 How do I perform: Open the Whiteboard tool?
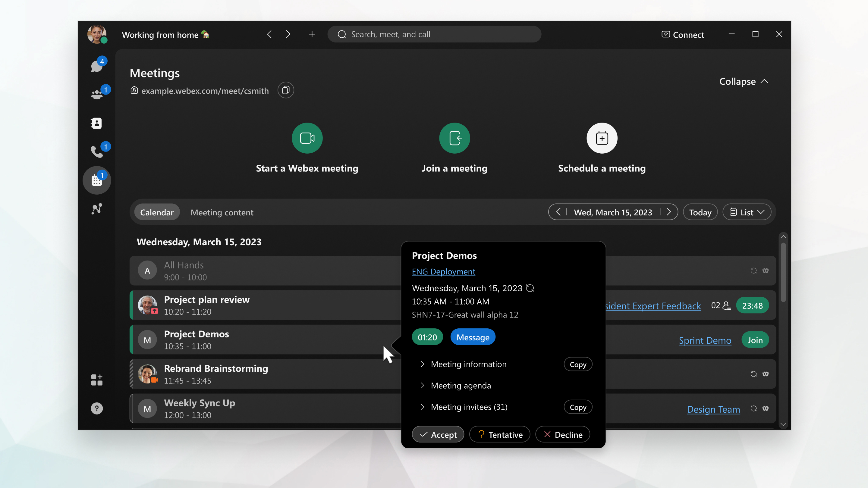pos(97,209)
